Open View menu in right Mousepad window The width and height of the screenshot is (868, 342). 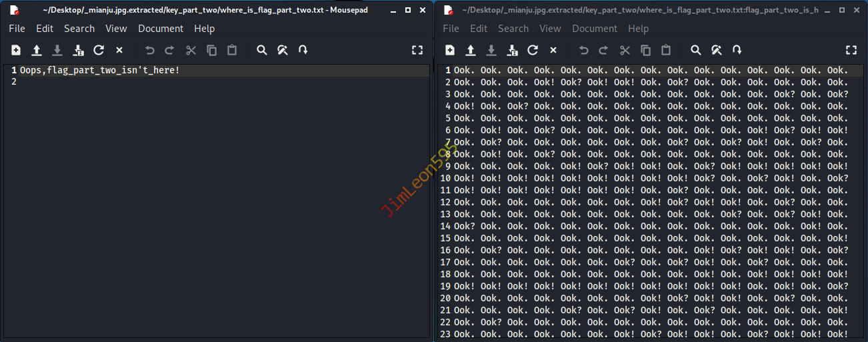tap(550, 29)
